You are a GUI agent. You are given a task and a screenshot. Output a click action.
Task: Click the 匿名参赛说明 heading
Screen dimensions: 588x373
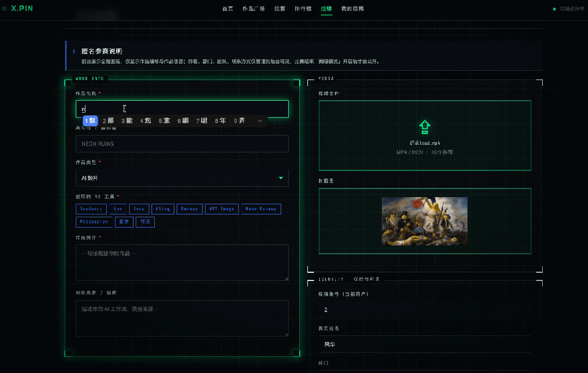click(x=101, y=51)
